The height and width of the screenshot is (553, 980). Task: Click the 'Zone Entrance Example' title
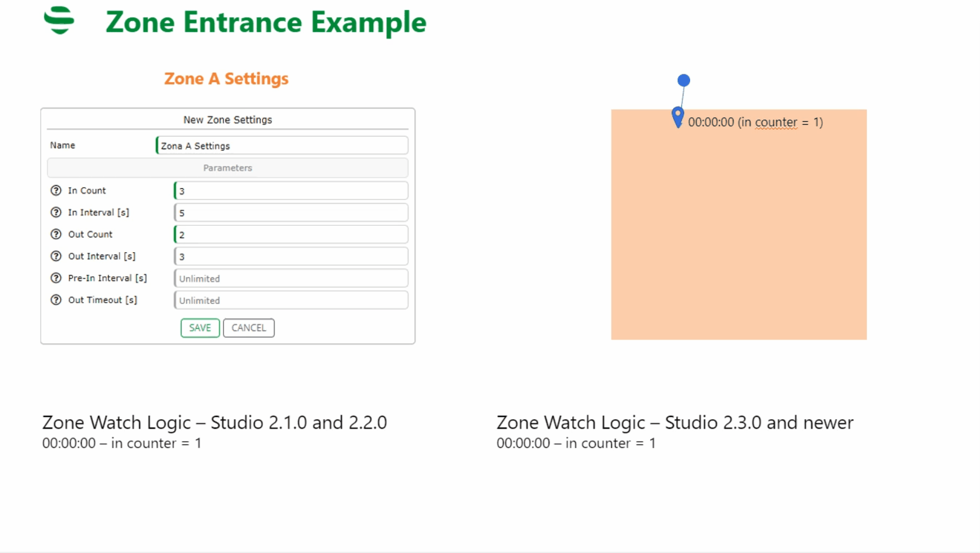(266, 23)
